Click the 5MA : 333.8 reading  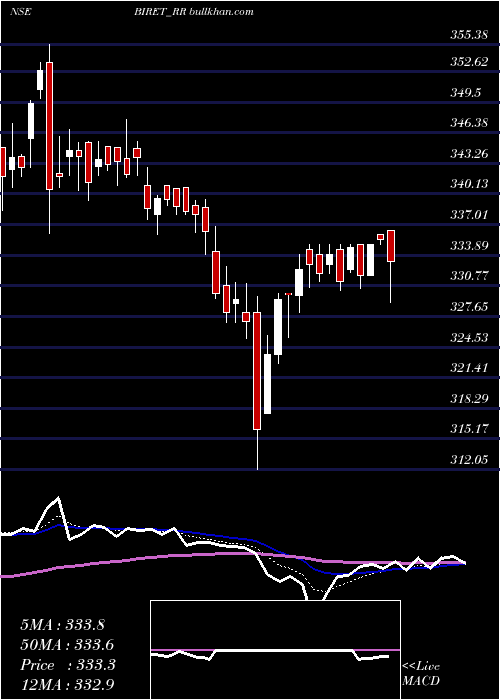click(x=63, y=625)
